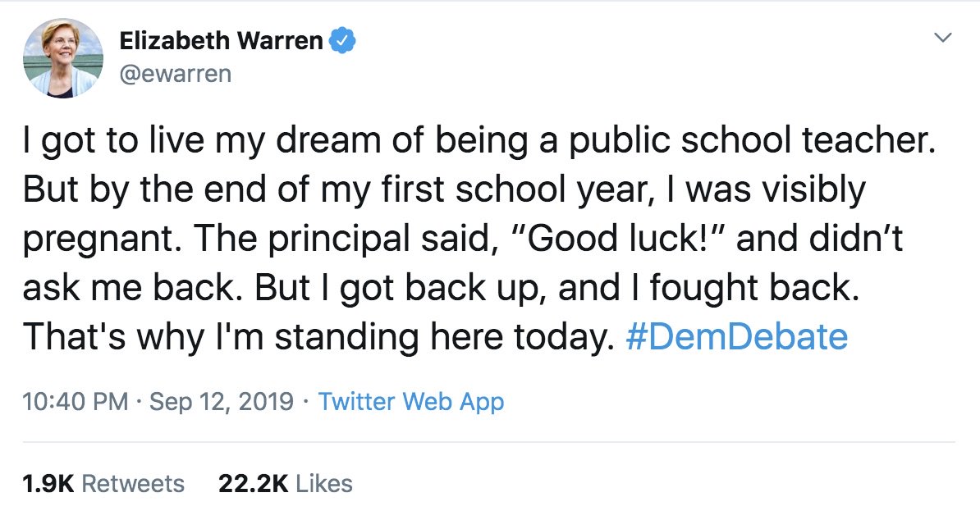
Task: Click the 22.2K likes count number
Action: point(253,484)
